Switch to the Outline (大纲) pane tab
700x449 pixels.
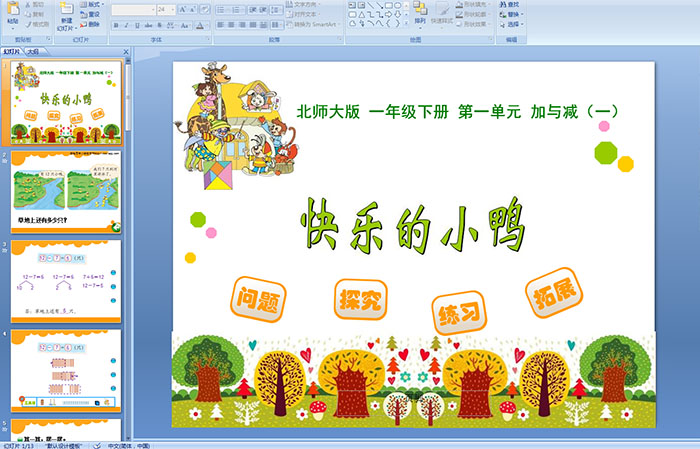pyautogui.click(x=33, y=52)
